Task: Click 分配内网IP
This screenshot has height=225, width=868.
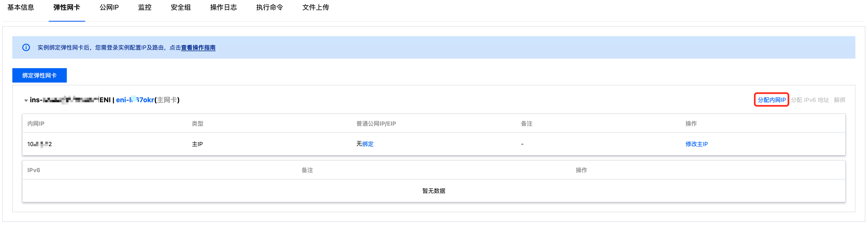Action: tap(771, 100)
